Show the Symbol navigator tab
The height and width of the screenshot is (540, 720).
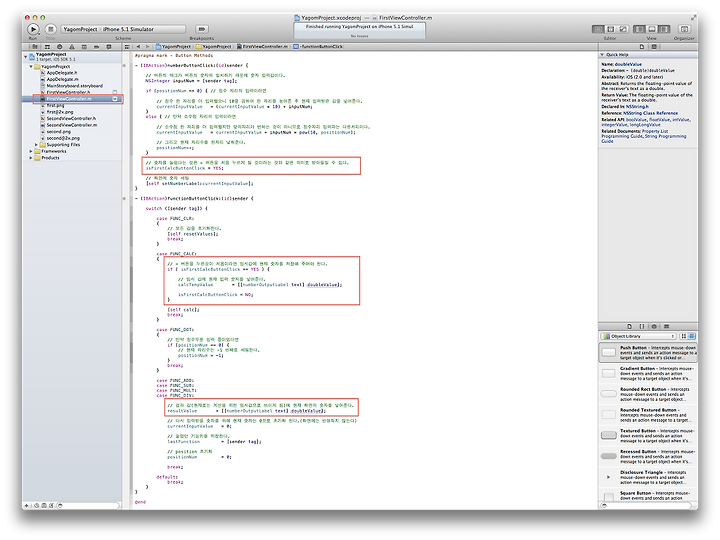coord(47,46)
